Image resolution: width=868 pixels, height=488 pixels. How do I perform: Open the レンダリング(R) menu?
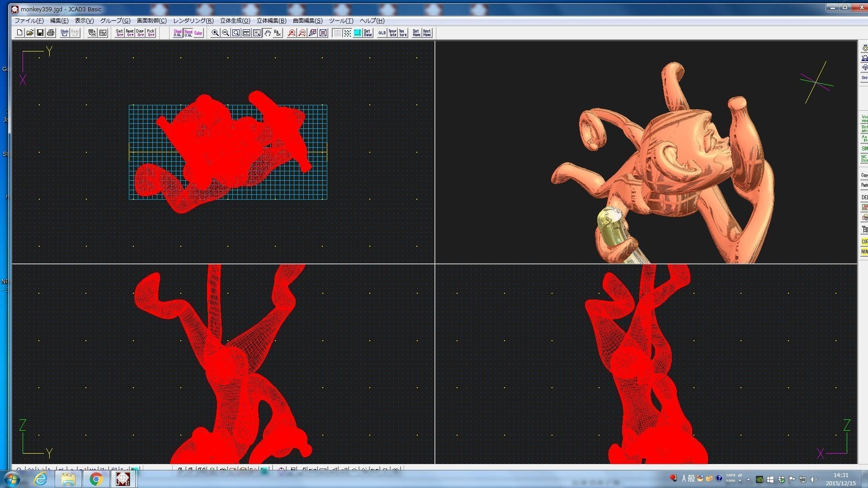(x=193, y=20)
